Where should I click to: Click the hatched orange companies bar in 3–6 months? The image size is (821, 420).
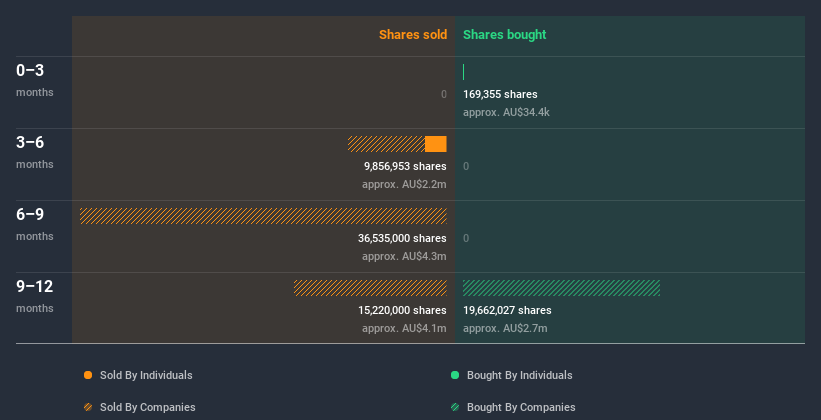(x=386, y=144)
